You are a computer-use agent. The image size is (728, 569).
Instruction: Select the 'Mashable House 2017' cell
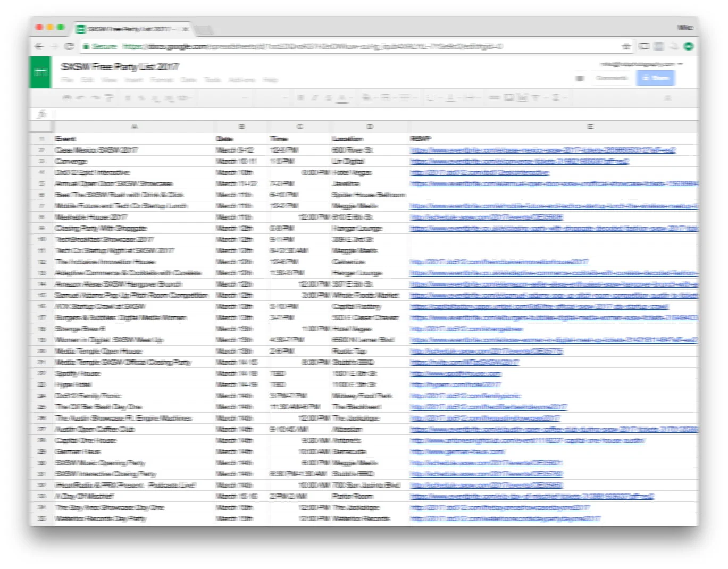pos(134,217)
